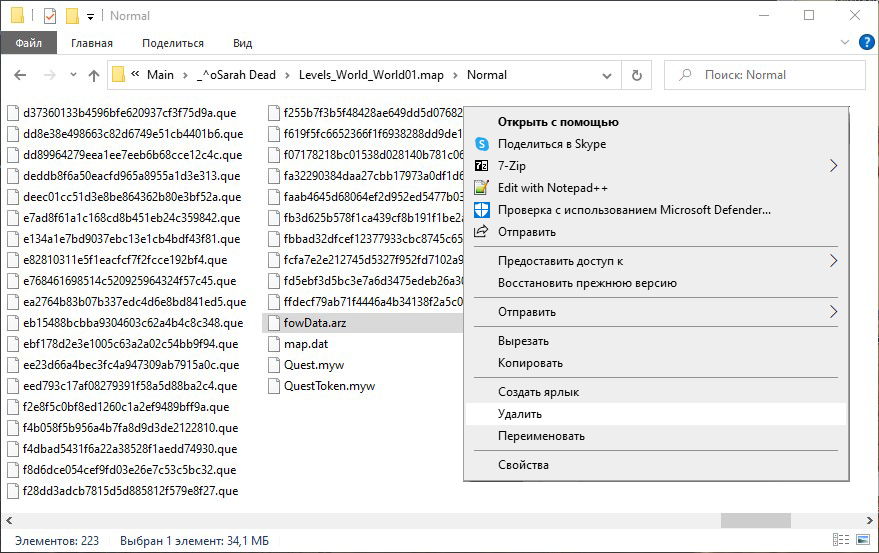Navigate back with the left arrow
Screen dimensions: 879x553
pyautogui.click(x=21, y=75)
